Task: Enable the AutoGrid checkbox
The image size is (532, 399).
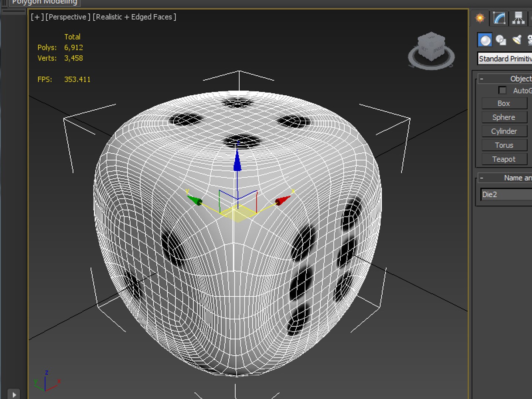Action: point(502,90)
